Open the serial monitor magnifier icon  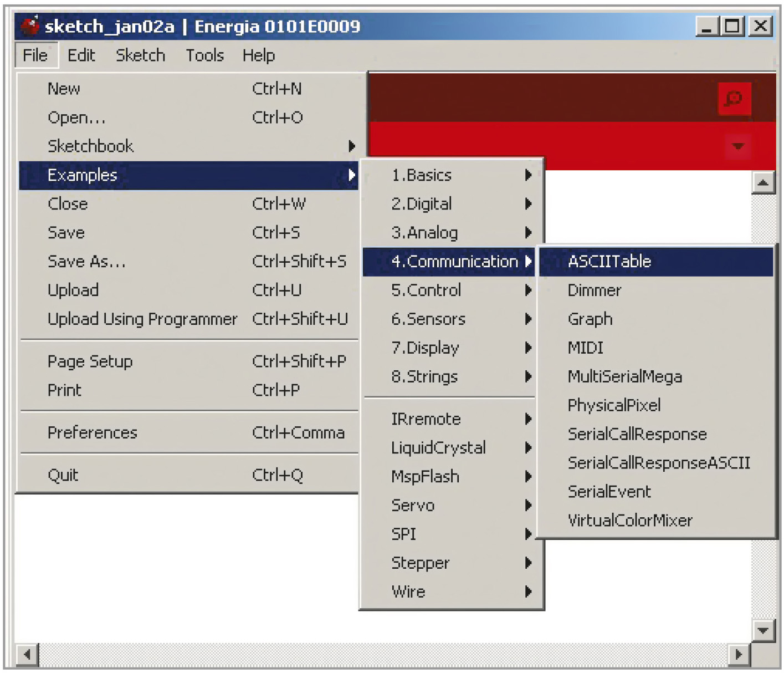(x=734, y=99)
